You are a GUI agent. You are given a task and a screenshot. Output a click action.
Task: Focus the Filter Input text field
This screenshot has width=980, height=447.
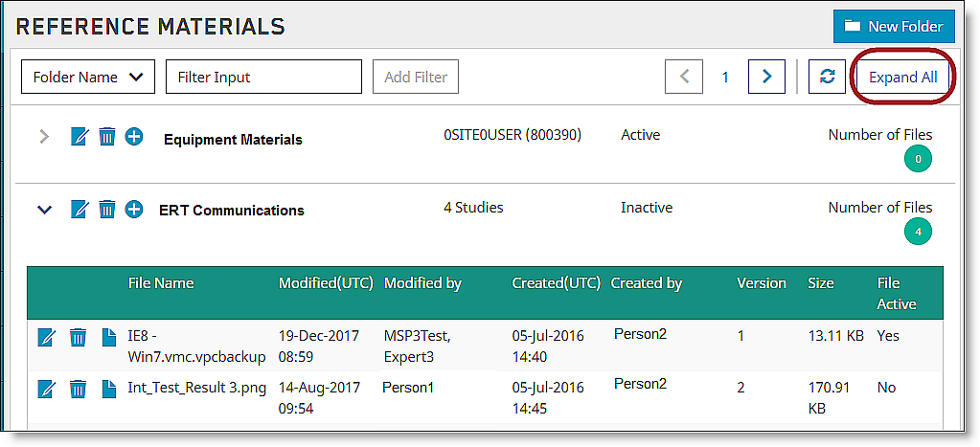[263, 77]
